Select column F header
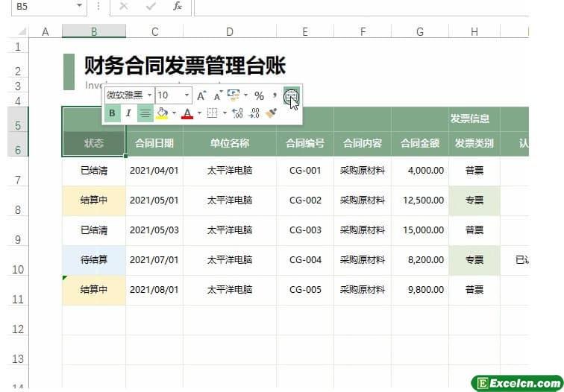 363,31
